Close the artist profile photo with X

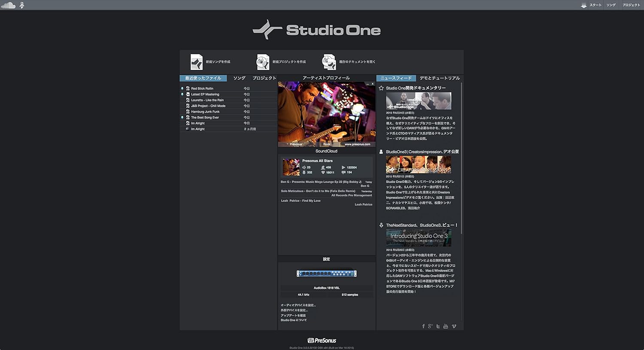(372, 84)
